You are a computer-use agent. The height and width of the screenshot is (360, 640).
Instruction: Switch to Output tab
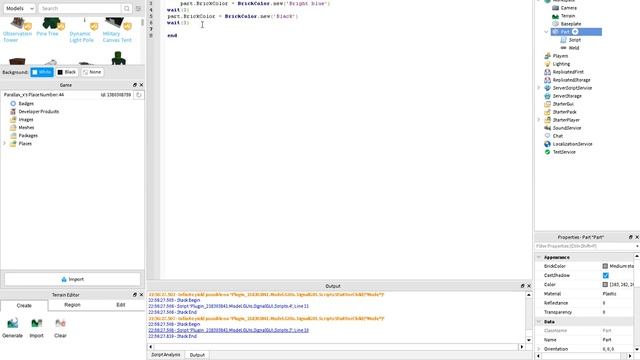pos(197,355)
